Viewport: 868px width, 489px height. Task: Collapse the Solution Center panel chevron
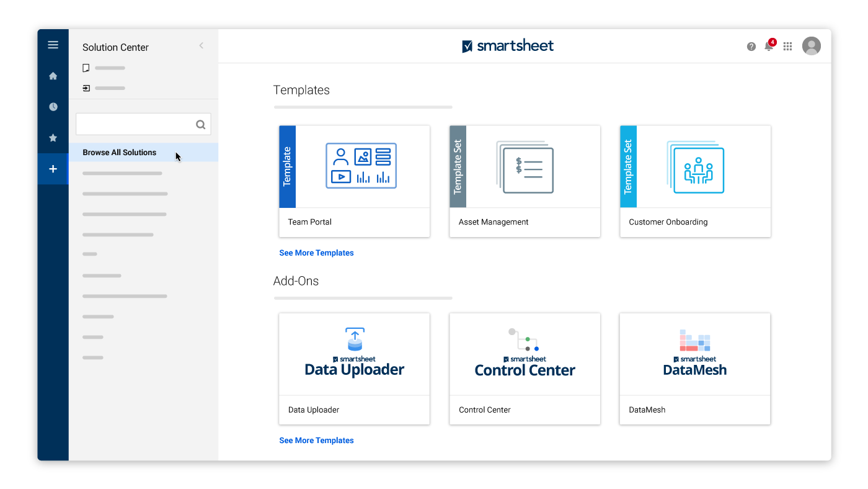[x=201, y=45]
